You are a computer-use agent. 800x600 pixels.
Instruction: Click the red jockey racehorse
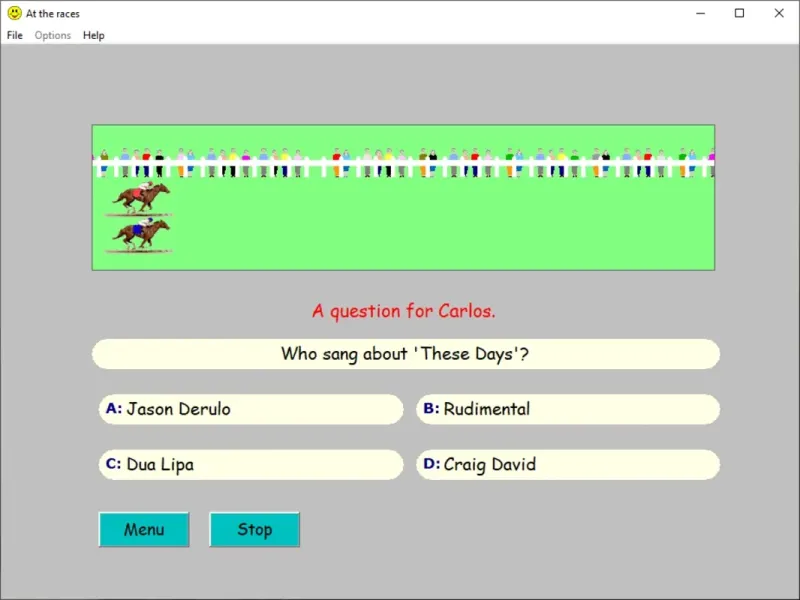141,197
